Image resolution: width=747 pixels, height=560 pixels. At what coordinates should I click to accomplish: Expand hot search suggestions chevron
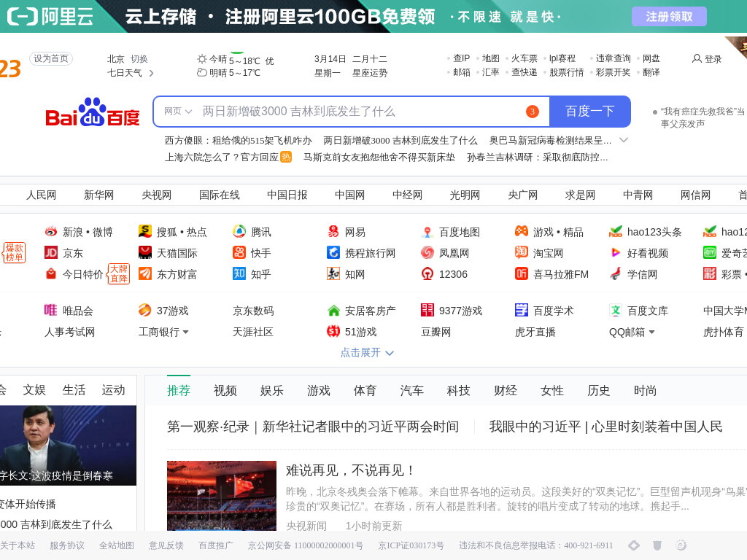pos(624,140)
